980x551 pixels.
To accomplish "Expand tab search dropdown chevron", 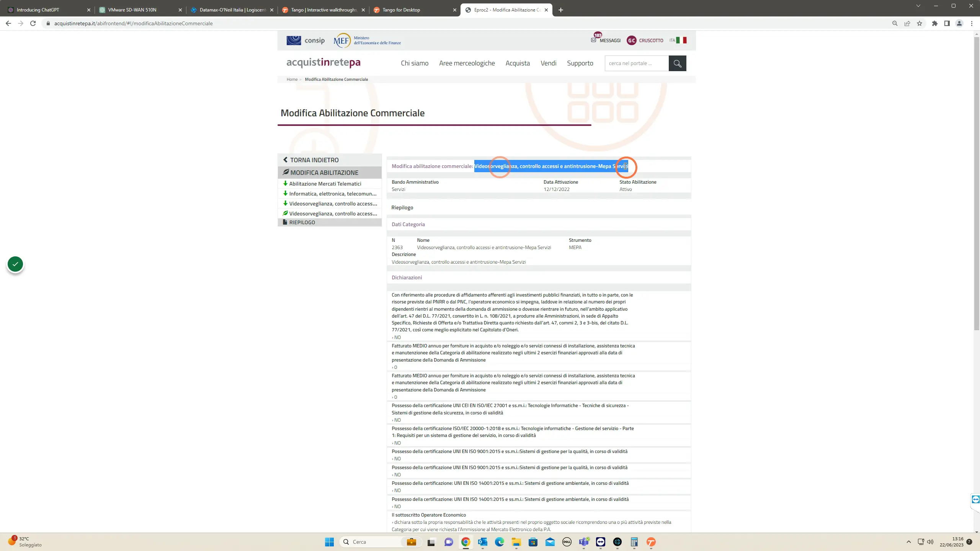I will click(x=918, y=6).
